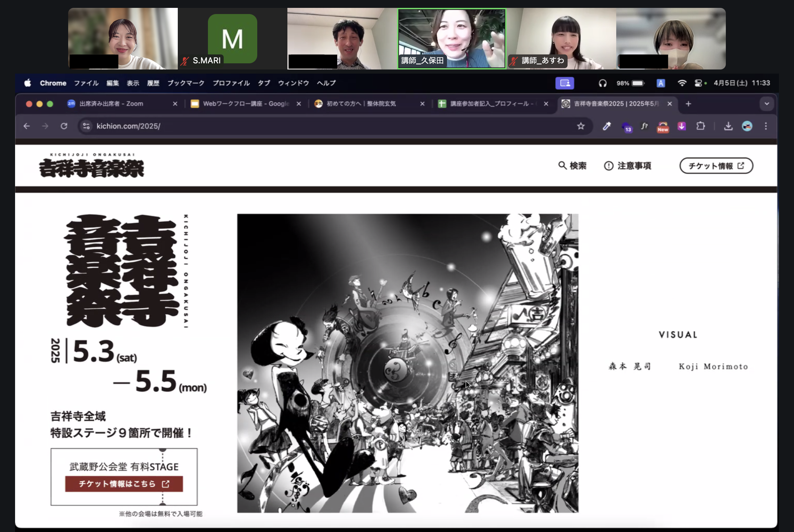Click the 講師_あすわ video tile

coord(561,39)
